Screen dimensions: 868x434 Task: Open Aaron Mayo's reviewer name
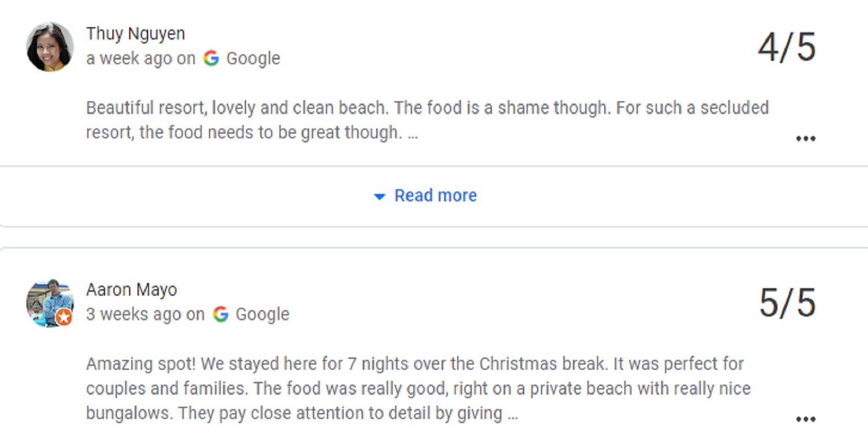(x=131, y=289)
